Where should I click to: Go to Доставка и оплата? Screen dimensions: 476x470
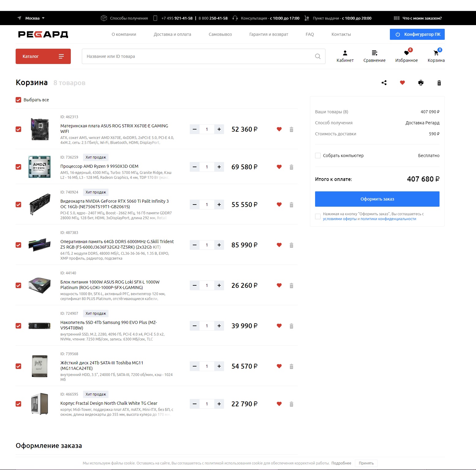172,34
